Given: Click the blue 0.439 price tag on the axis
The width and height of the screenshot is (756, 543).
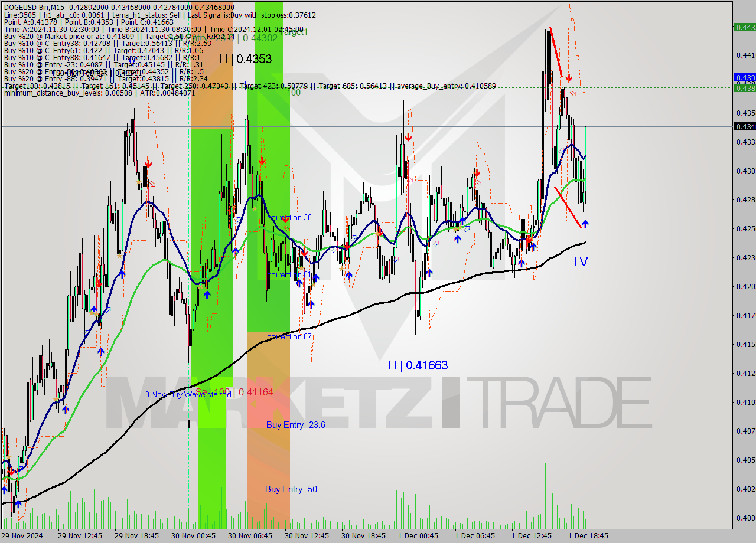Looking at the screenshot, I should click(x=744, y=77).
